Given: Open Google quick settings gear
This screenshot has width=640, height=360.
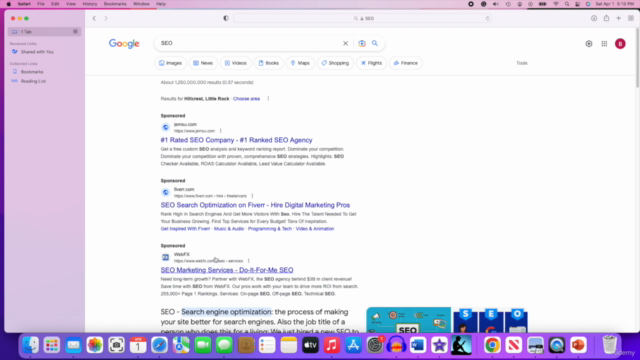Looking at the screenshot, I should pos(589,44).
